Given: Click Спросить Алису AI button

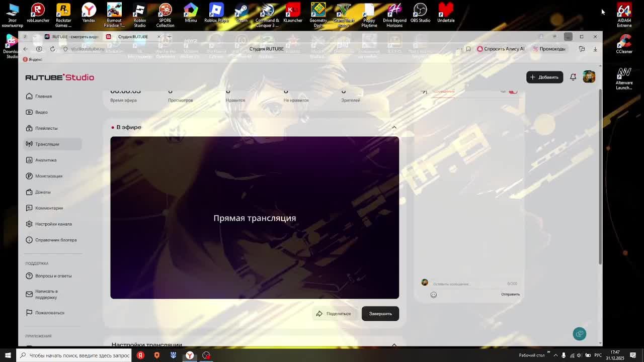Looking at the screenshot, I should pos(501,49).
